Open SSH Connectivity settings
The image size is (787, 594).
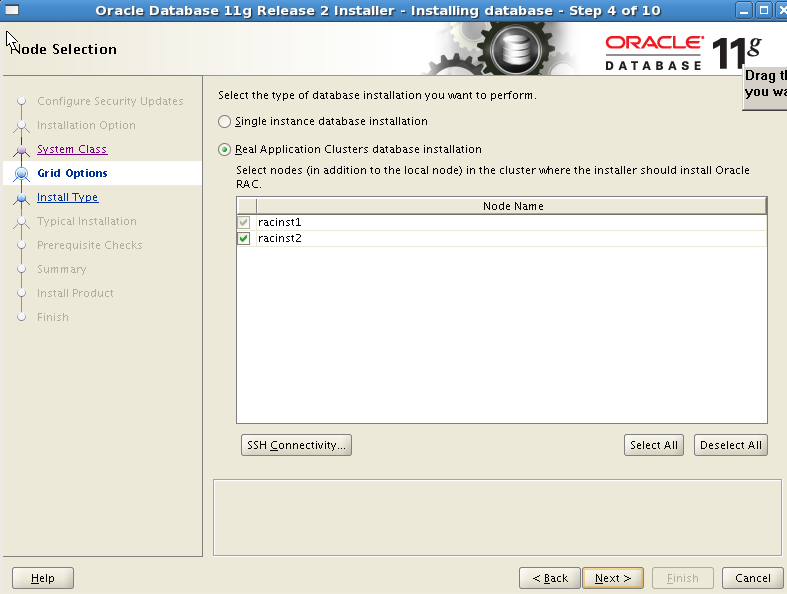click(x=296, y=445)
